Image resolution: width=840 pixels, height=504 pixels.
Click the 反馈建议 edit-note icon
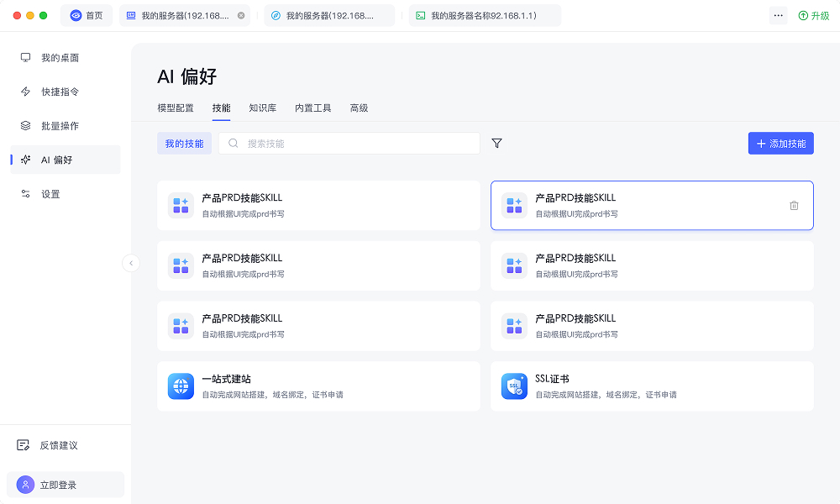coord(23,445)
